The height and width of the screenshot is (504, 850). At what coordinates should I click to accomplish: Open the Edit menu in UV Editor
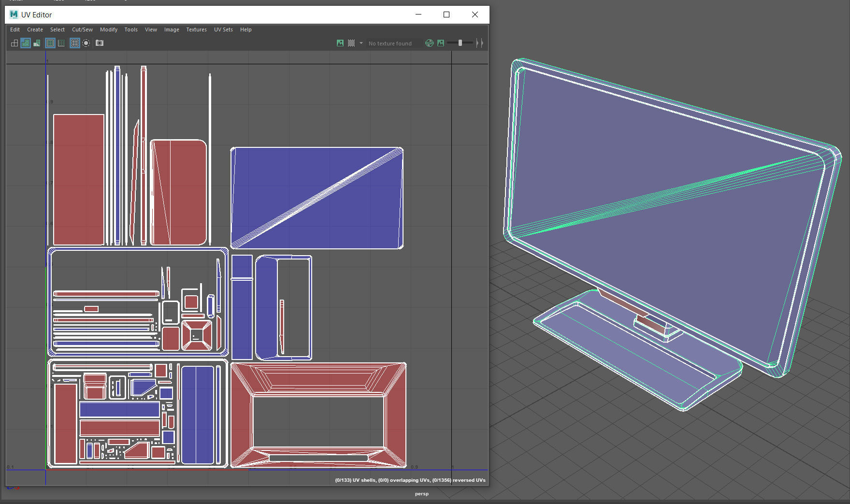15,29
